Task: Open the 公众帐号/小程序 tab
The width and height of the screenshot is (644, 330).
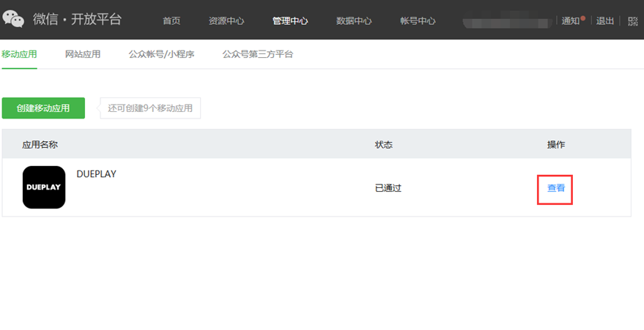Action: tap(161, 54)
